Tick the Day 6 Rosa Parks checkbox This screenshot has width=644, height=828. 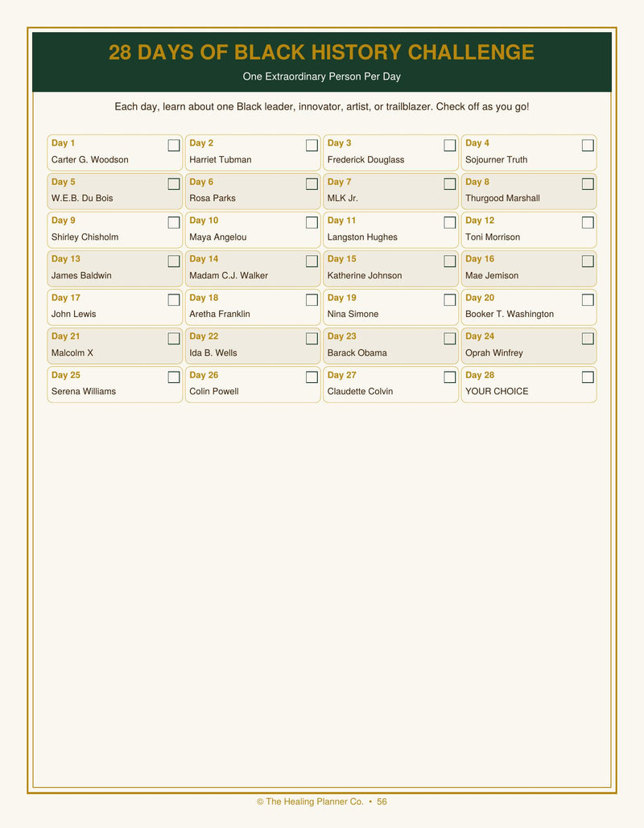point(312,183)
